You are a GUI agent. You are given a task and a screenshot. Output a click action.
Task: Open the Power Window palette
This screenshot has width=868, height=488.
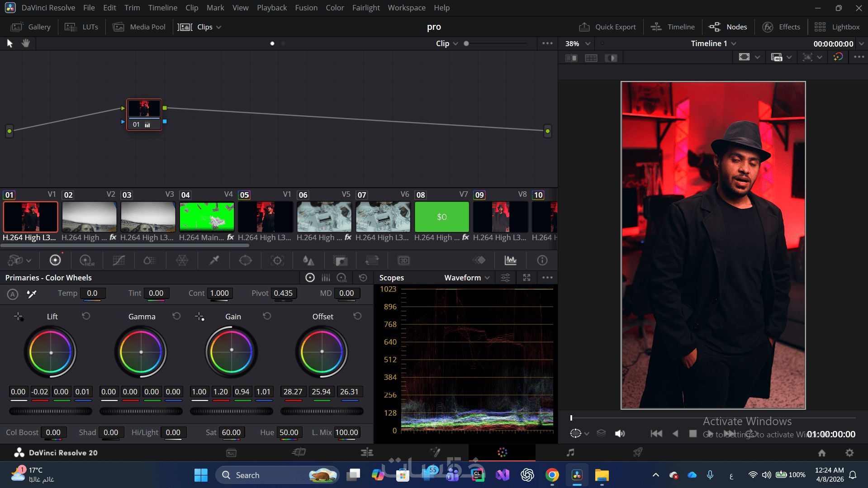click(245, 261)
